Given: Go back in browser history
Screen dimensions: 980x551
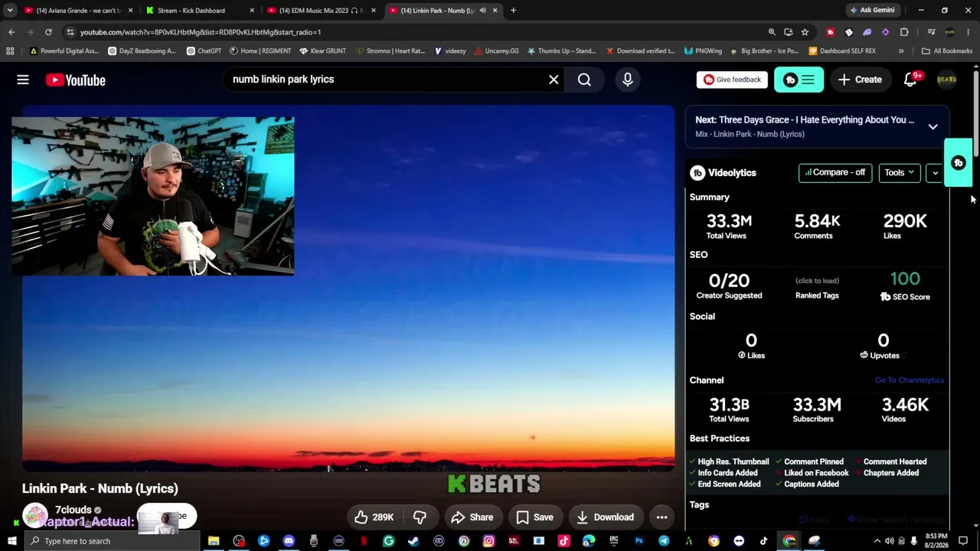Looking at the screenshot, I should click(11, 32).
